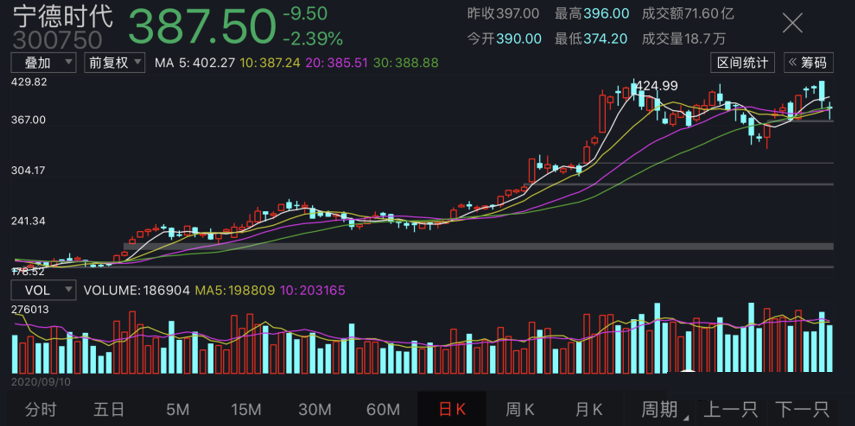This screenshot has height=426, width=855.
Task: Expand the 周期 period menu
Action: [x=665, y=409]
